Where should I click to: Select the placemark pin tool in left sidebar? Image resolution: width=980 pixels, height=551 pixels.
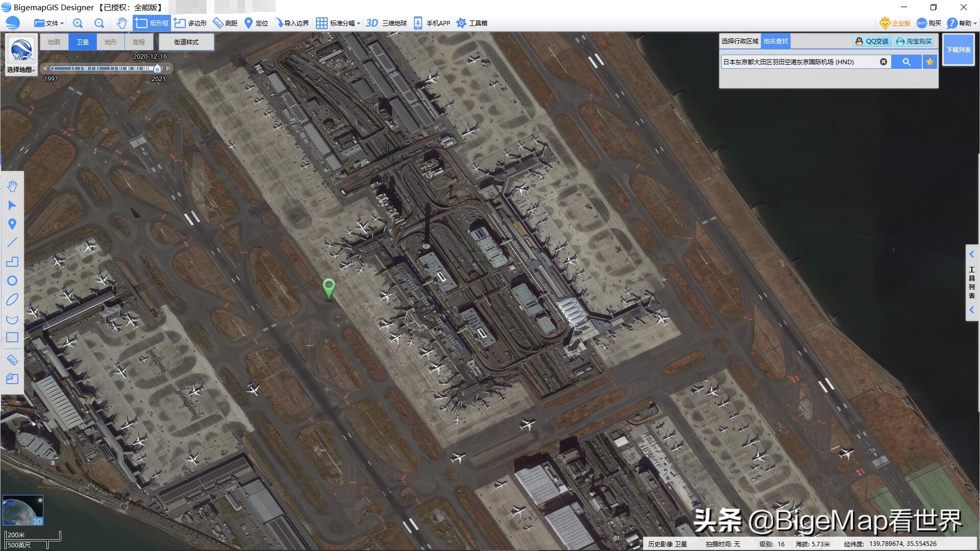point(12,224)
